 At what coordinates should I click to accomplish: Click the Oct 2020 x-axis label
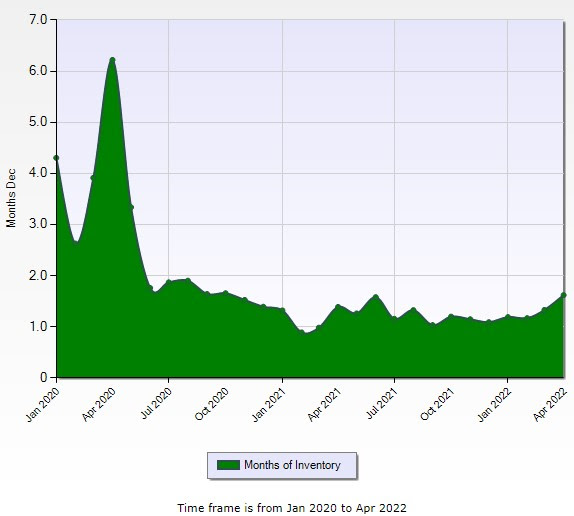[x=212, y=404]
